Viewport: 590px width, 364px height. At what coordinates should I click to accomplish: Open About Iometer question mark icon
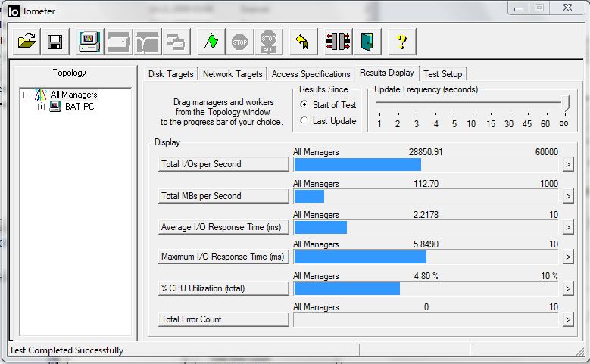point(402,42)
